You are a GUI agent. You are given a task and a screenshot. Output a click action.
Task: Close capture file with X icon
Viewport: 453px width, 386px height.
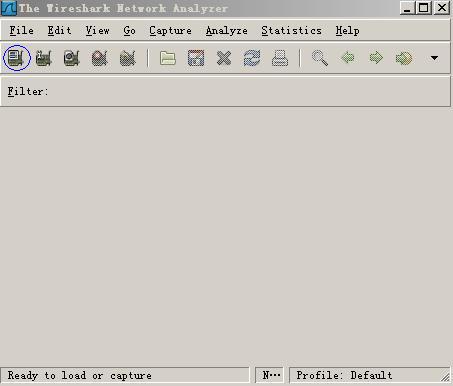(224, 58)
